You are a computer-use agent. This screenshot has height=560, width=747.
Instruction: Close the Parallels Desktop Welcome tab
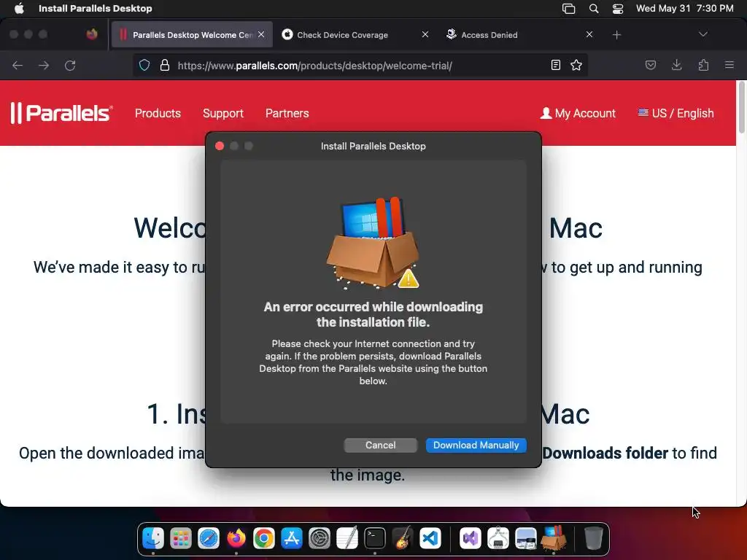[x=261, y=34]
